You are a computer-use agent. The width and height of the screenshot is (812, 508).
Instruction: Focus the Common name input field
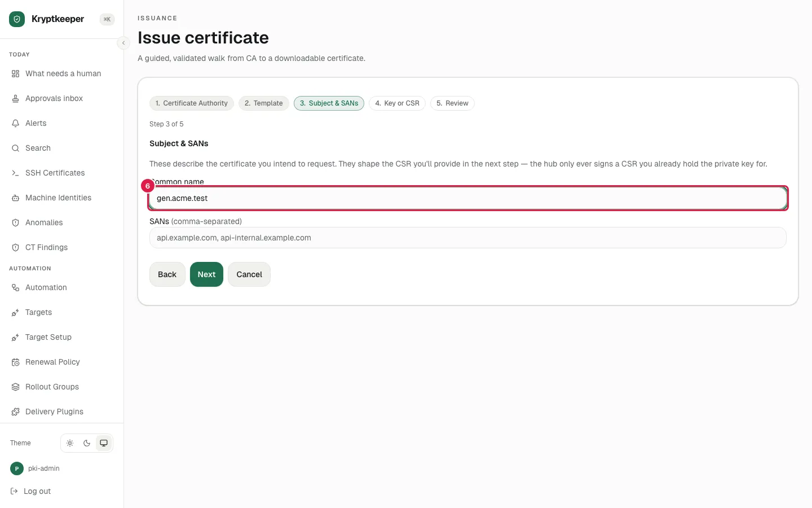(468, 198)
